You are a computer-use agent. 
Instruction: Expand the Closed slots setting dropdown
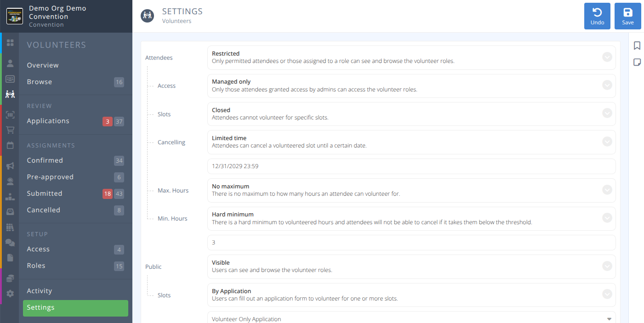[607, 113]
